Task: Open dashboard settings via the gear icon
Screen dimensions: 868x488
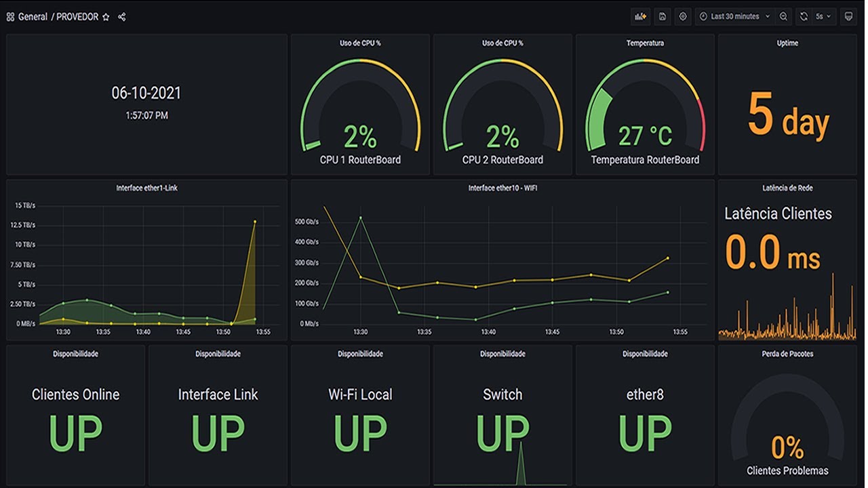Action: coord(682,16)
